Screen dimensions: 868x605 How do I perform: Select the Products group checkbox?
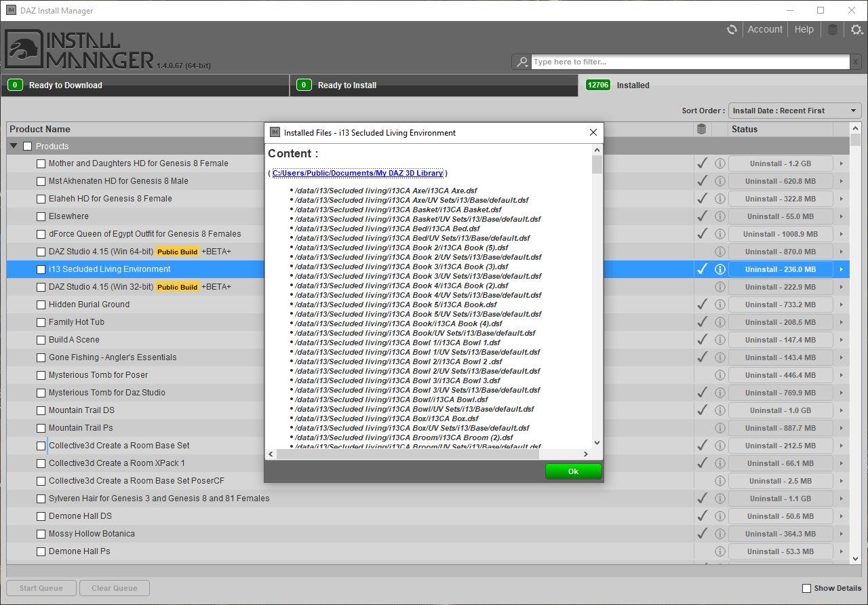click(x=27, y=146)
